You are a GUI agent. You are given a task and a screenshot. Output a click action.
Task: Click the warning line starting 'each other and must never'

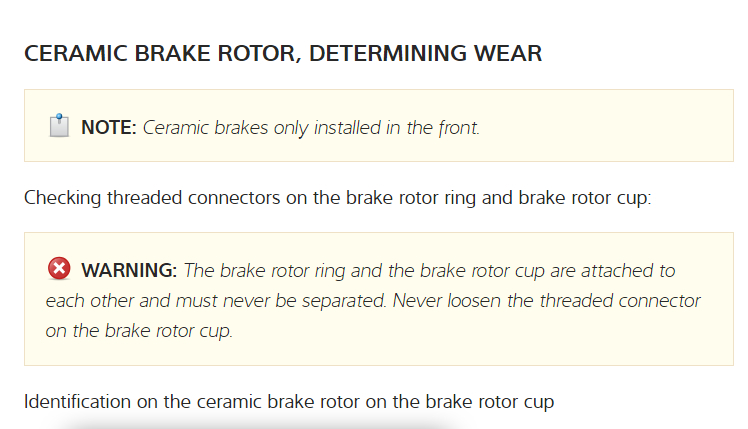coord(373,301)
